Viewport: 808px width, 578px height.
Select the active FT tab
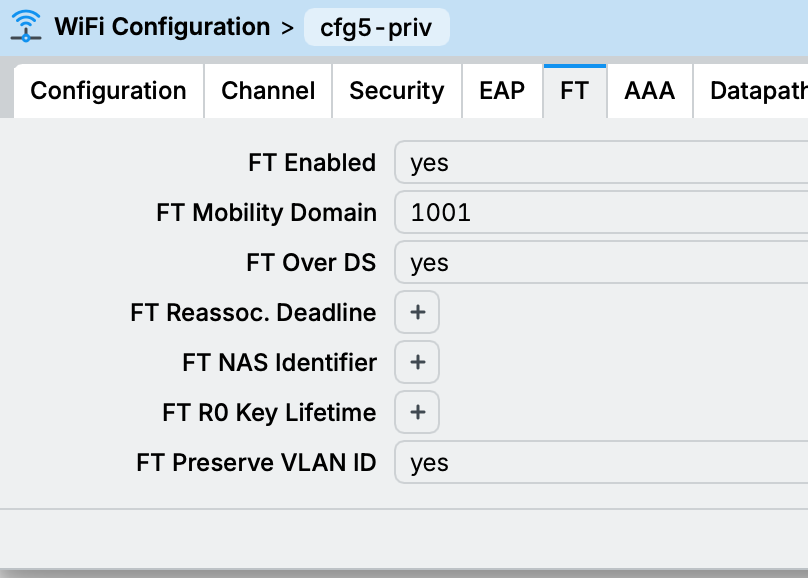575,91
